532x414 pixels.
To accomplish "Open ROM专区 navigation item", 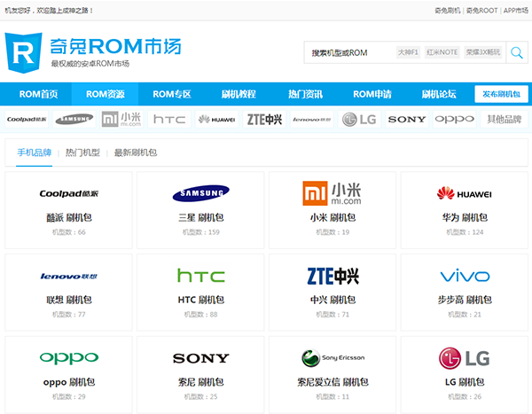I will (172, 94).
